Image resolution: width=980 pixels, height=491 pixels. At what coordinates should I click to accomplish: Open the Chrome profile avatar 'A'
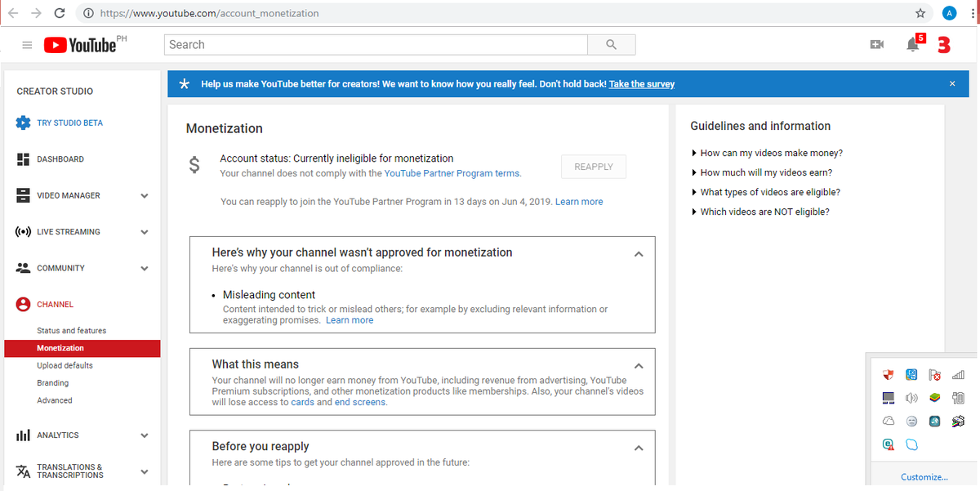tap(949, 13)
